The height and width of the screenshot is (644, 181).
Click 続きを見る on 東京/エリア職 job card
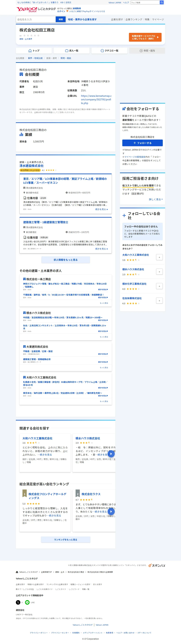pos(101,209)
